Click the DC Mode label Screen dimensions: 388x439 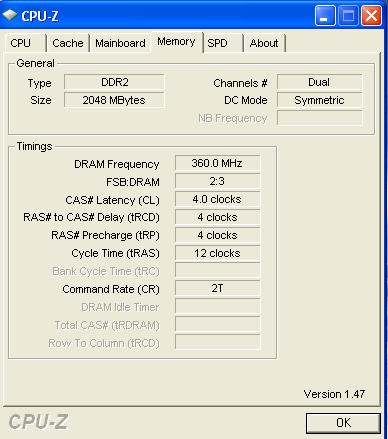pos(246,100)
